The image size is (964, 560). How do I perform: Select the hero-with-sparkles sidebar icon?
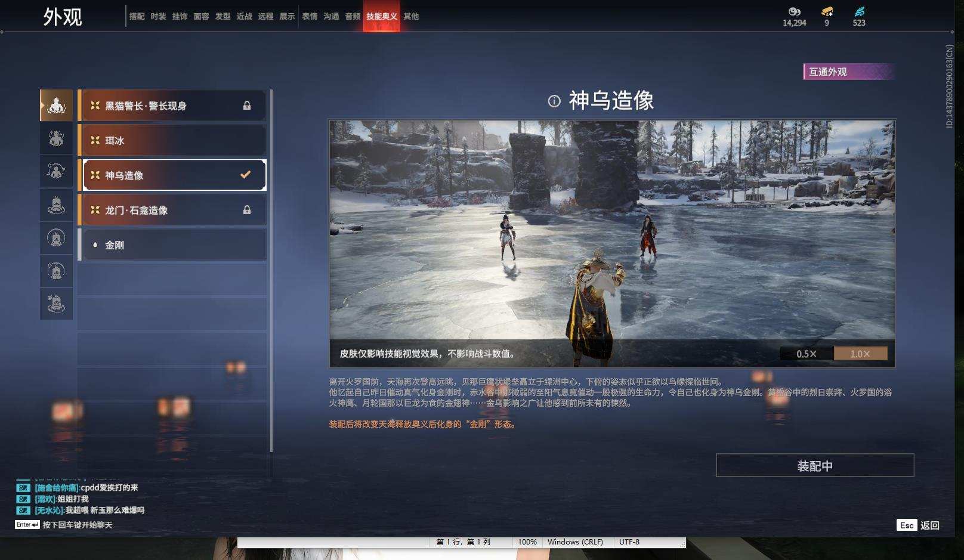[56, 138]
